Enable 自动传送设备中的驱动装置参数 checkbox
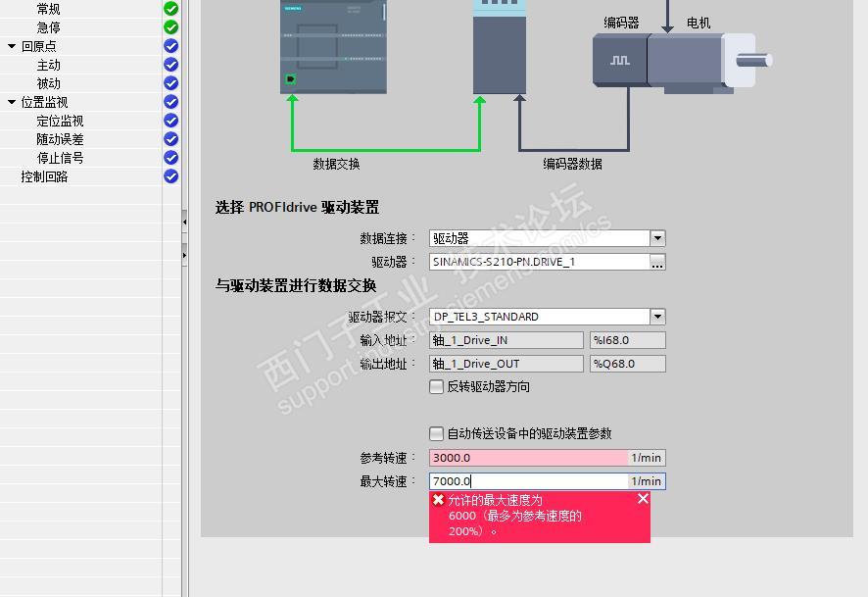Viewport: 868px width, 597px height. [436, 433]
